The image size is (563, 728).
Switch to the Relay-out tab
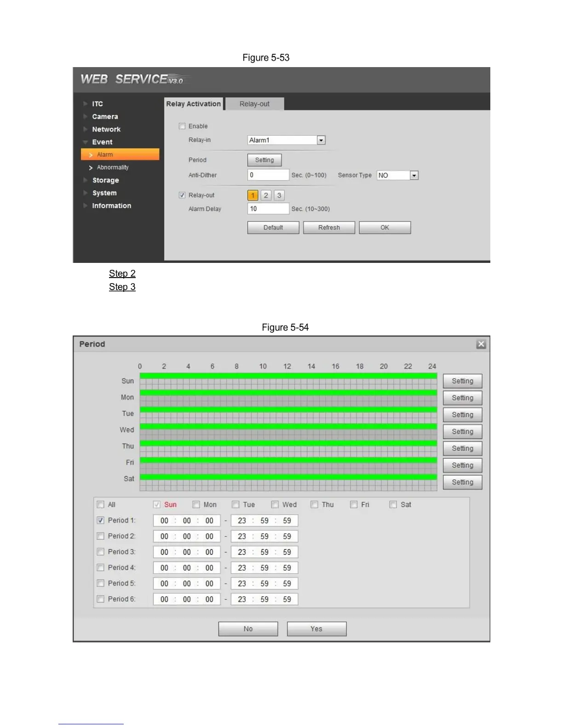point(255,104)
